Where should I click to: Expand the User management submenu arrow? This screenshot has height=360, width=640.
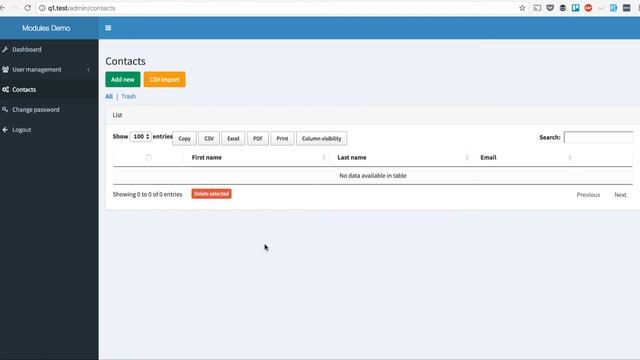[88, 70]
